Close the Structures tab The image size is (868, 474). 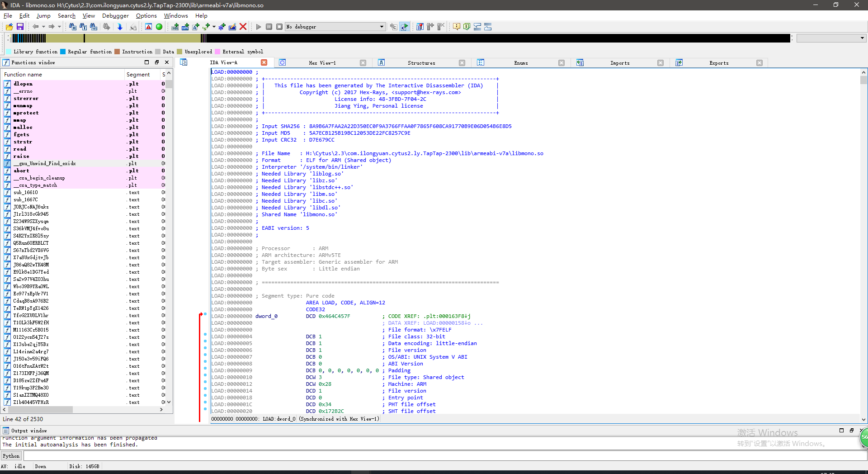tap(462, 63)
